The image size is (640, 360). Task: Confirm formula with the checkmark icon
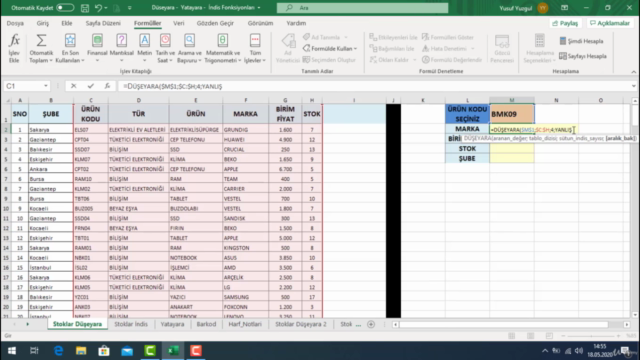click(90, 86)
